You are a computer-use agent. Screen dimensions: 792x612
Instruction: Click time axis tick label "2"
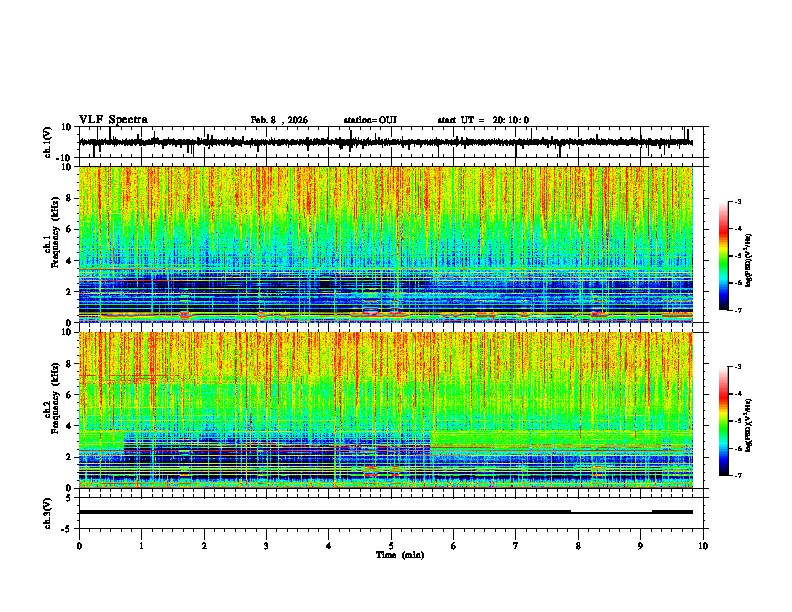click(204, 546)
